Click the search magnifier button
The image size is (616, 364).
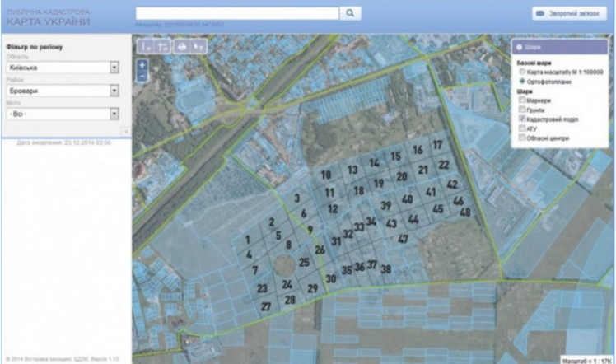click(x=350, y=13)
